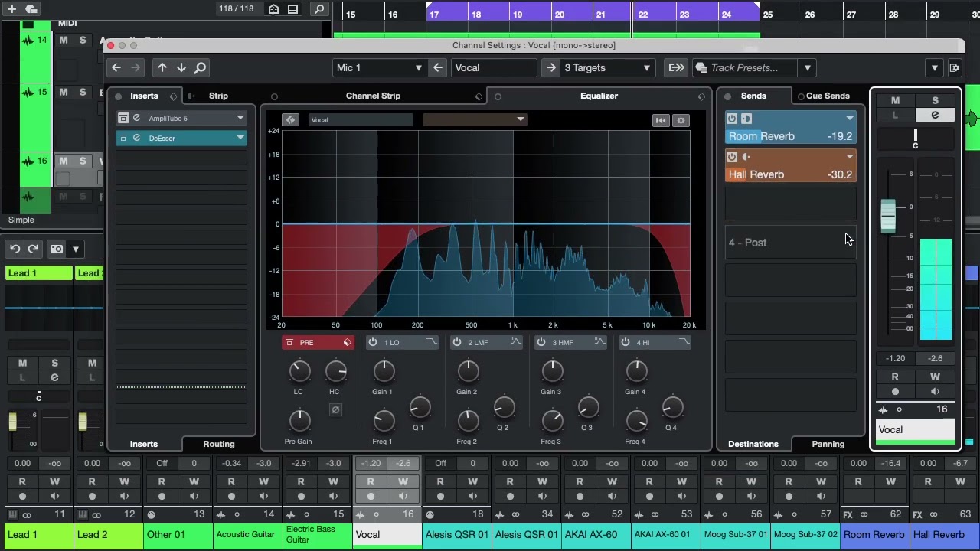Click the Pre Gain knob

tap(299, 420)
